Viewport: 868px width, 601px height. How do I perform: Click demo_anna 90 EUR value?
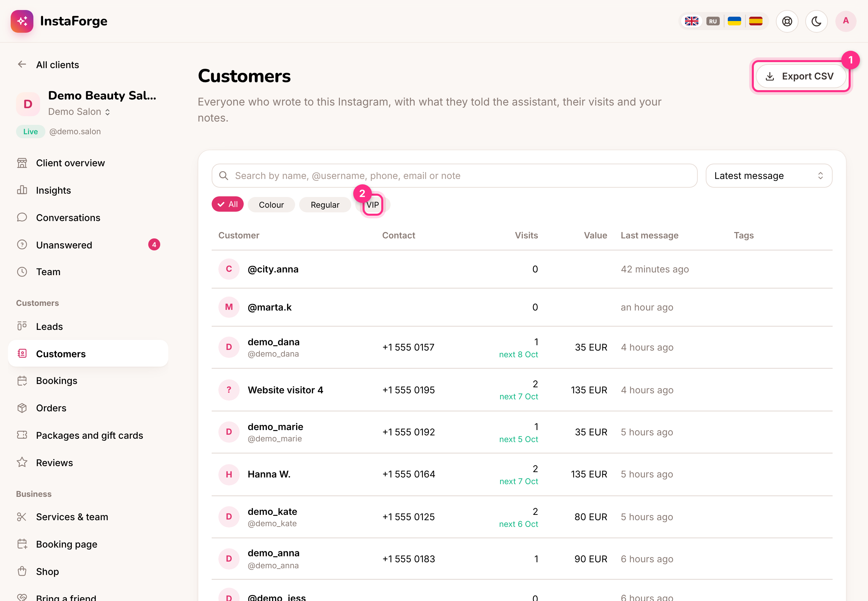coord(591,559)
